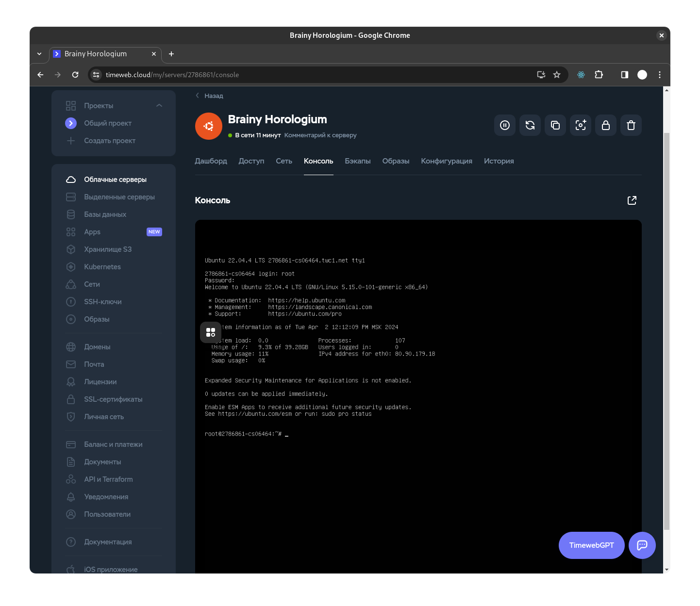Open Хранилище S3 in the sidebar
The image size is (700, 606).
coord(108,249)
